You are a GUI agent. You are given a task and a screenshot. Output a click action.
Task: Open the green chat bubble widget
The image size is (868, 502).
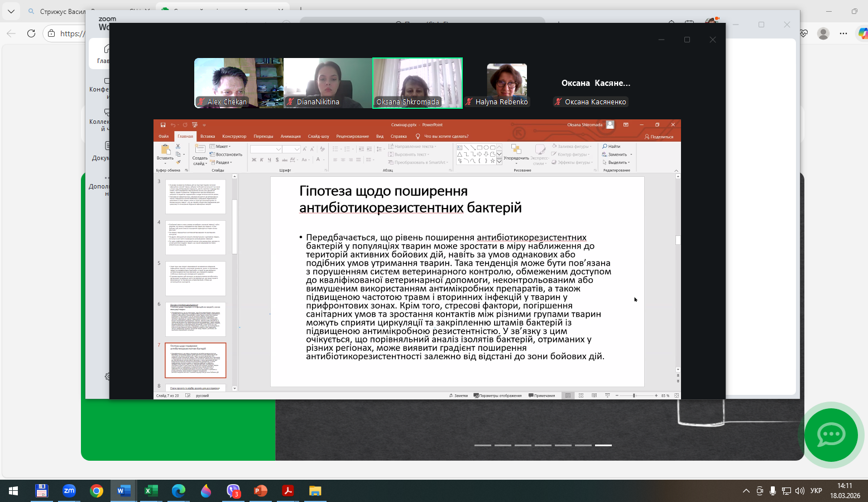(x=831, y=435)
